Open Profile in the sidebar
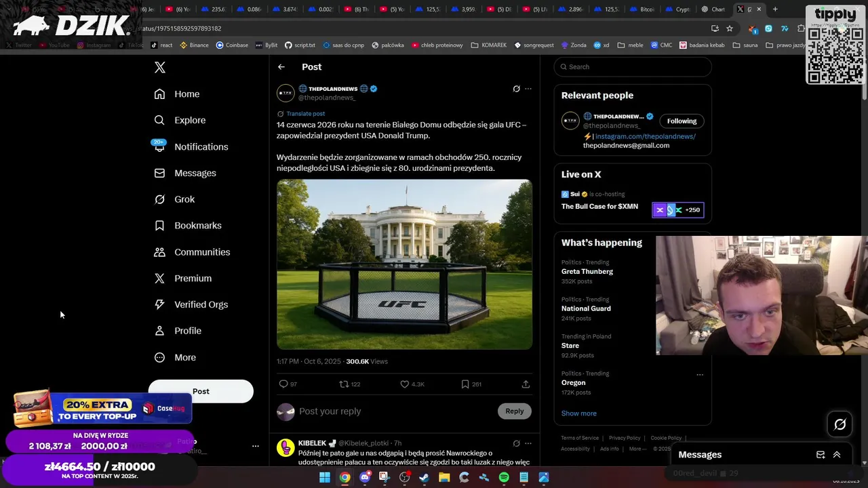 tap(178, 331)
